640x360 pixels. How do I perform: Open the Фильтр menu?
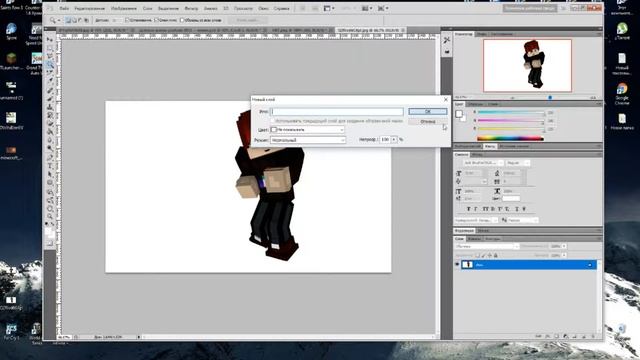point(191,8)
